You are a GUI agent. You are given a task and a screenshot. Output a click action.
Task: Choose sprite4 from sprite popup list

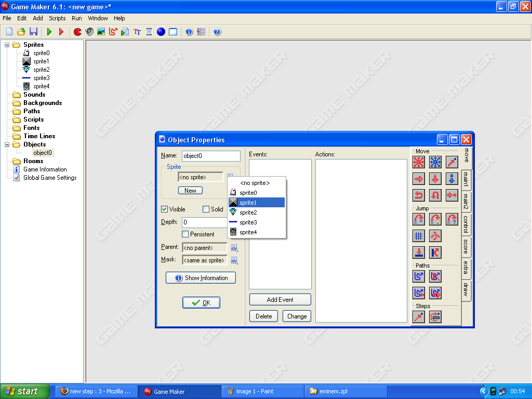pos(257,232)
